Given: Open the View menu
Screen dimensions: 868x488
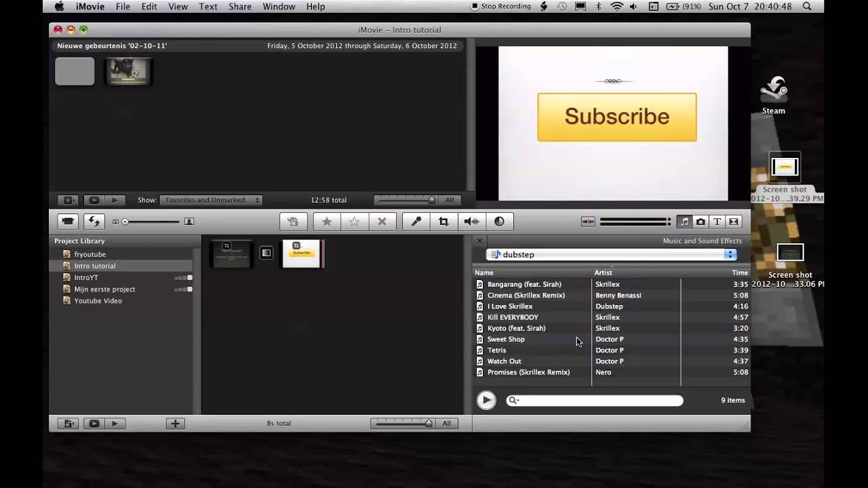Looking at the screenshot, I should [178, 6].
